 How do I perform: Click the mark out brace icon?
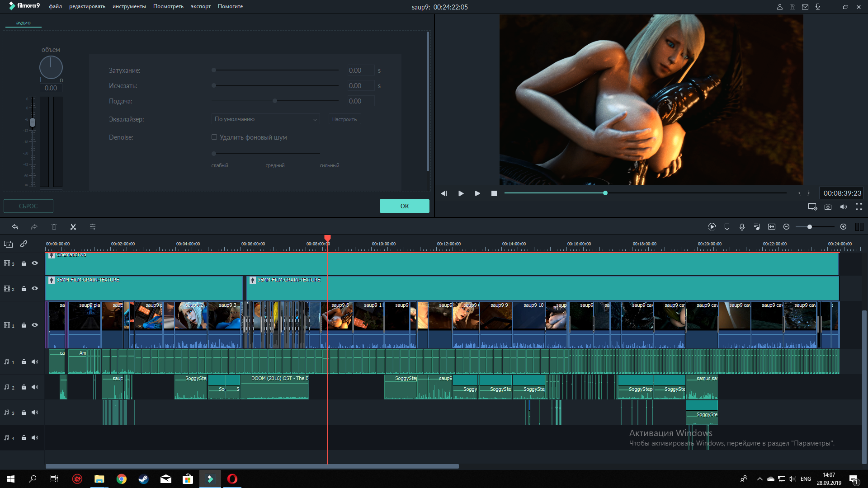point(808,193)
